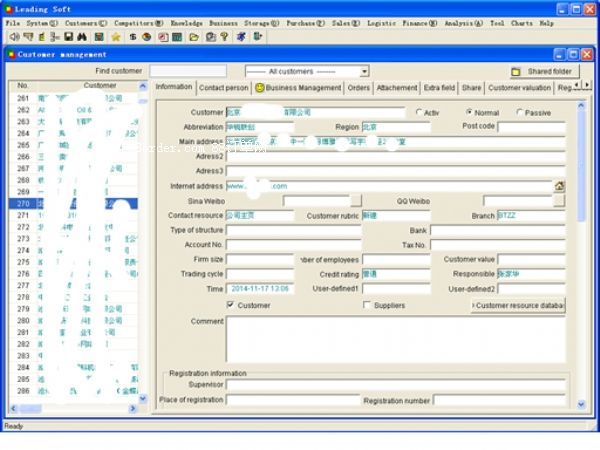Click the binoculars search icon
The width and height of the screenshot is (600, 450).
[82, 37]
